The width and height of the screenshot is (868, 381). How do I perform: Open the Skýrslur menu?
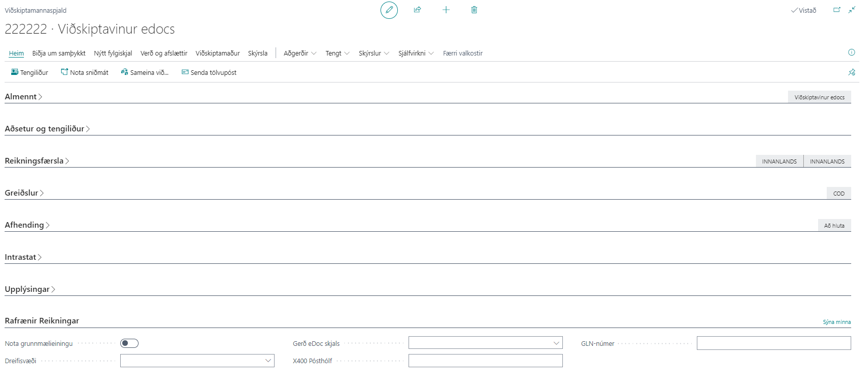[373, 53]
